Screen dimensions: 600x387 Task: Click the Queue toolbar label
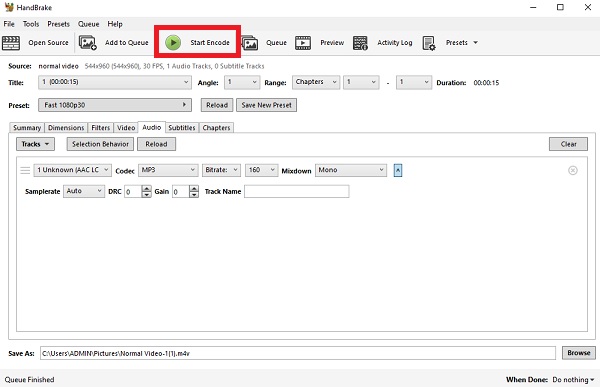(276, 42)
